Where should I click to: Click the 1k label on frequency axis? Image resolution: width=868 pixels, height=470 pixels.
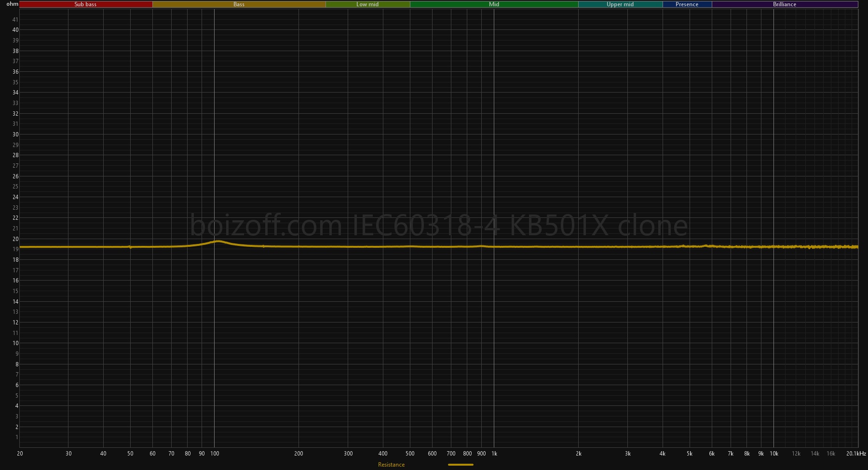[x=494, y=454]
